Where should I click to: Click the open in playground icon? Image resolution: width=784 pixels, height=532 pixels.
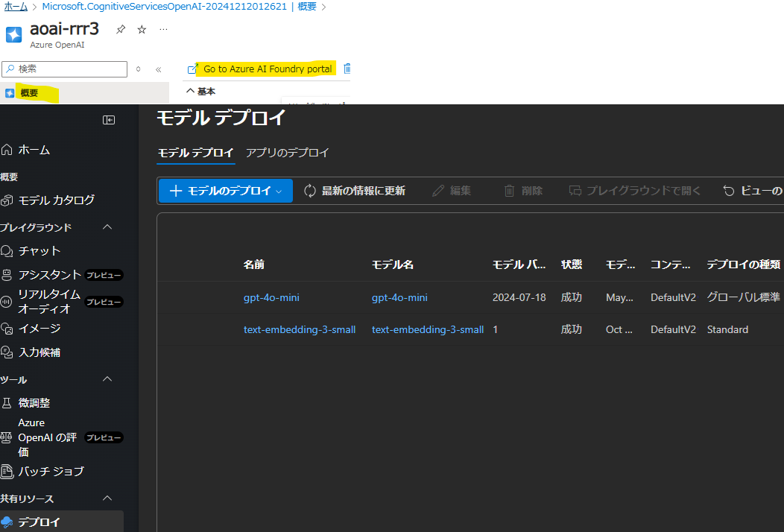point(575,191)
